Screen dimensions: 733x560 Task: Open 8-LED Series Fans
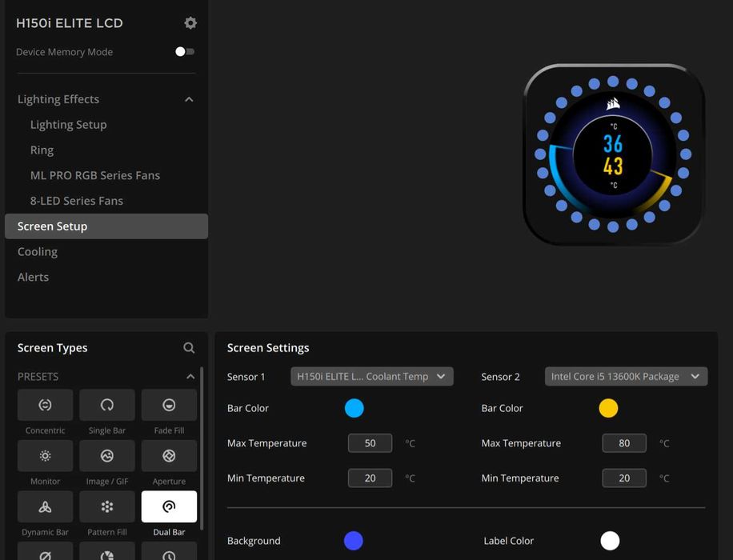[x=77, y=201]
